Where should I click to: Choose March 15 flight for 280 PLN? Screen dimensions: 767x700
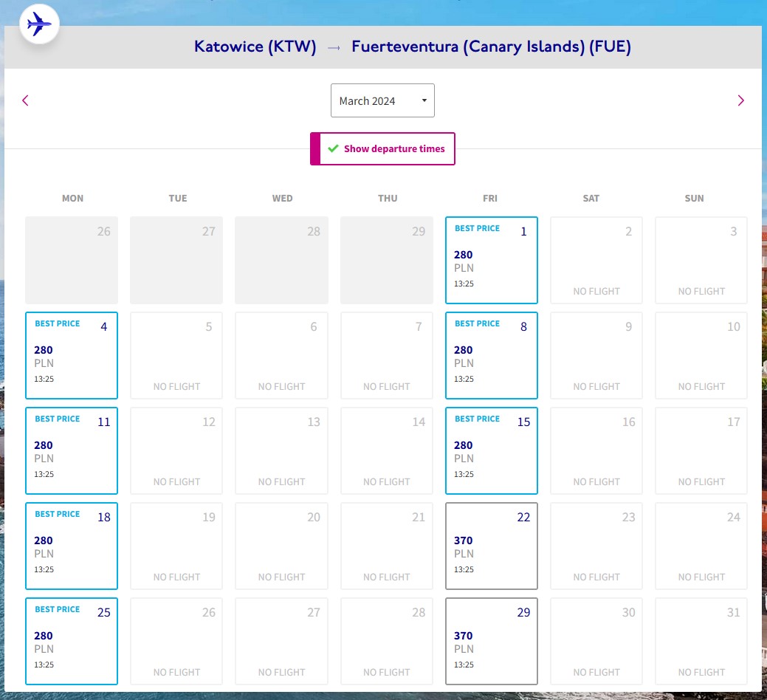tap(492, 450)
